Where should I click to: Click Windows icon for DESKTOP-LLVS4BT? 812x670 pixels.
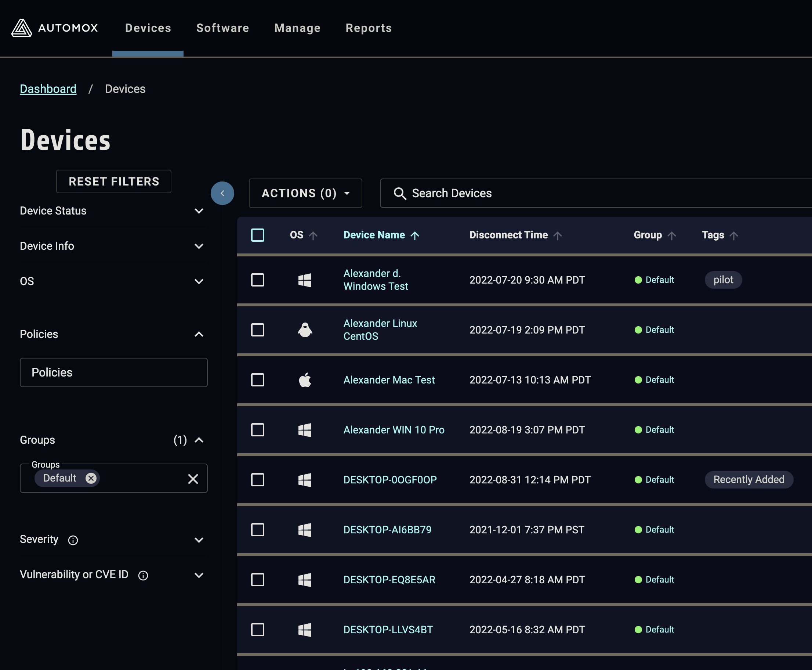[305, 630]
